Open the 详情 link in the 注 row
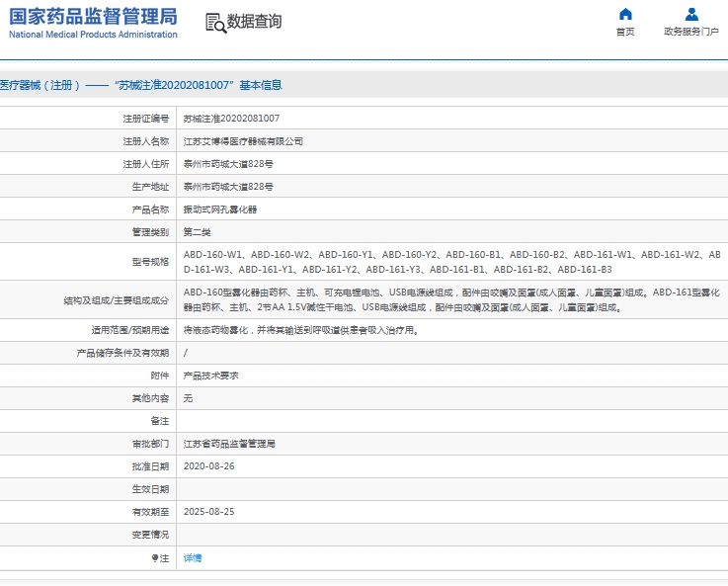This screenshot has height=586, width=728. (x=193, y=557)
